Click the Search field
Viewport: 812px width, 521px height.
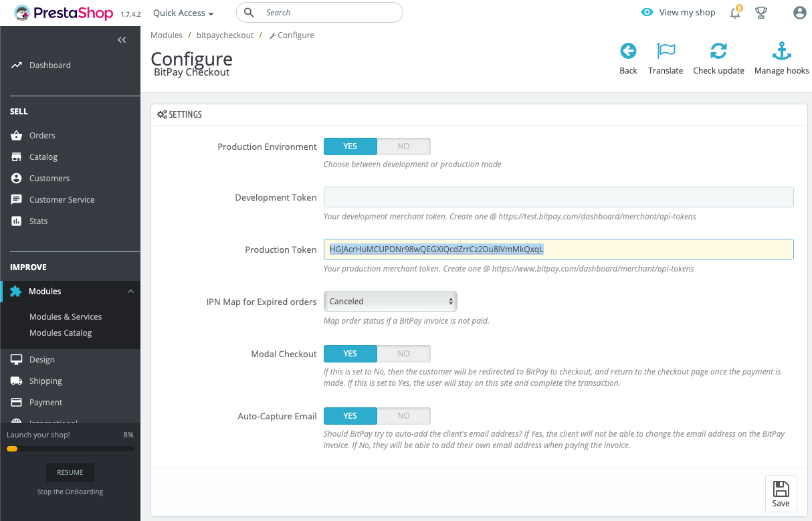(x=320, y=13)
